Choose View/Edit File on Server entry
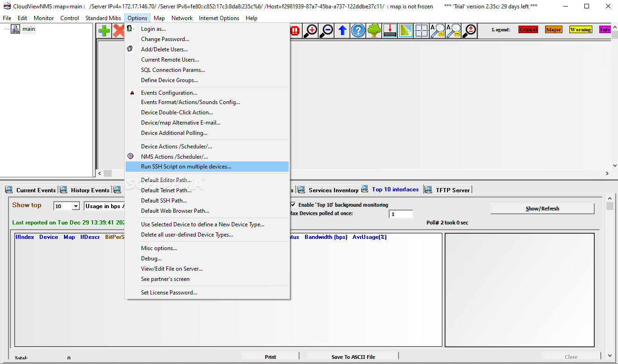The height and width of the screenshot is (364, 618). pos(207,269)
